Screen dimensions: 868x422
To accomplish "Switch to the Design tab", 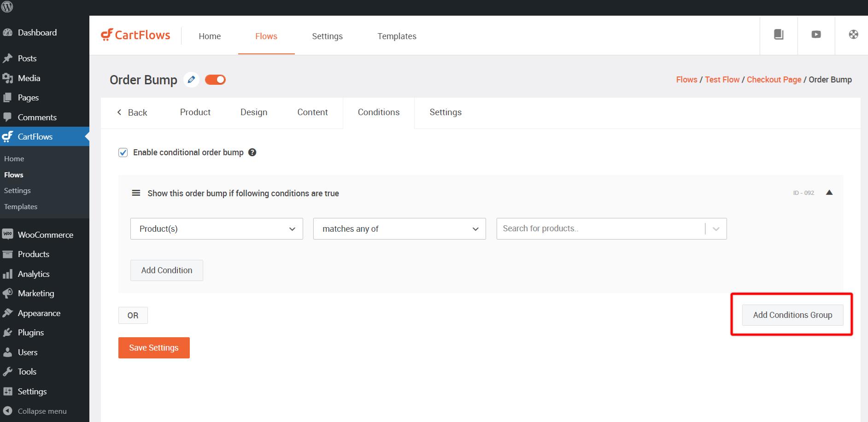I will tap(253, 112).
